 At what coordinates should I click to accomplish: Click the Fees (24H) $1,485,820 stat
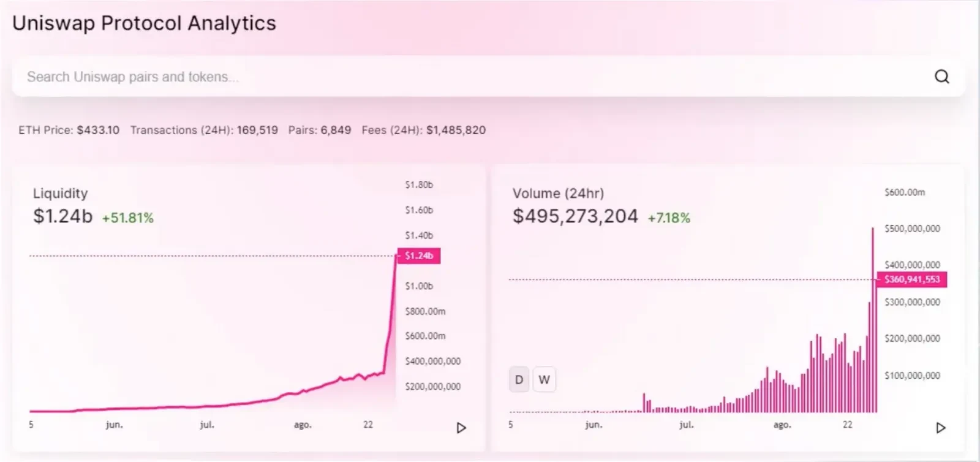(424, 130)
